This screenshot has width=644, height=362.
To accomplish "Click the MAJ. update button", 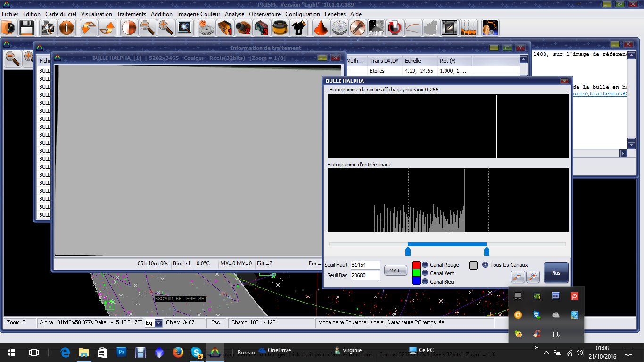I will coord(396,271).
